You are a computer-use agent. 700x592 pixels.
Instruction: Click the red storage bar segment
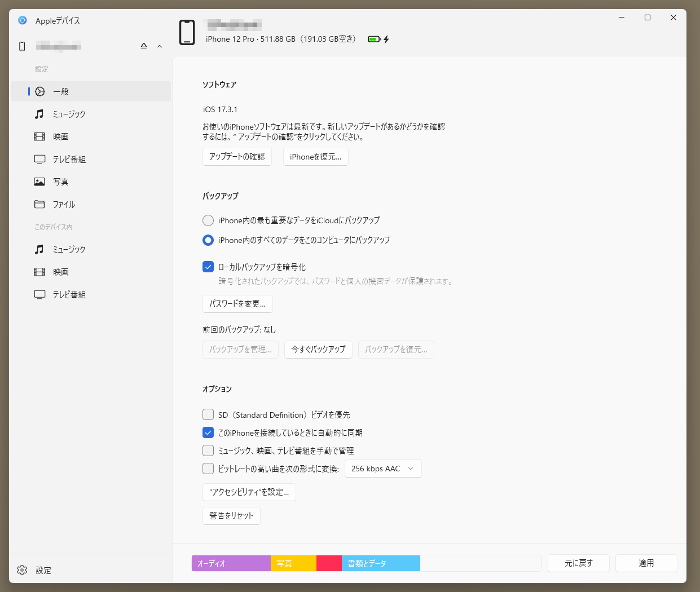(x=329, y=563)
